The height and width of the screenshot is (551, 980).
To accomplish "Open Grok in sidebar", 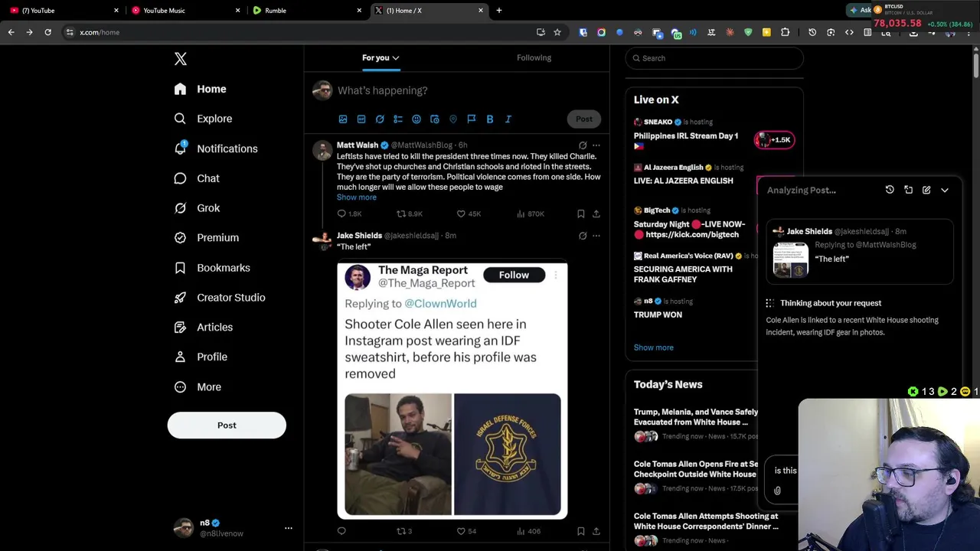I will click(197, 207).
